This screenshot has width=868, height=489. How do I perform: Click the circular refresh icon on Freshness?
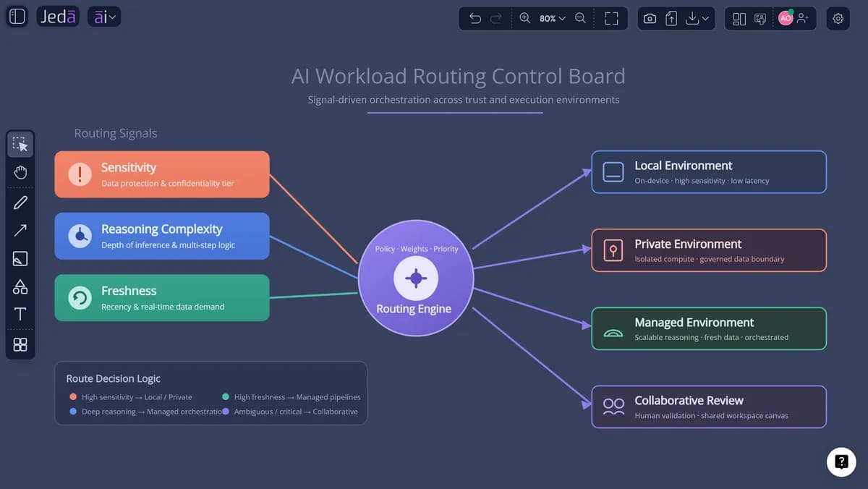[x=80, y=297]
